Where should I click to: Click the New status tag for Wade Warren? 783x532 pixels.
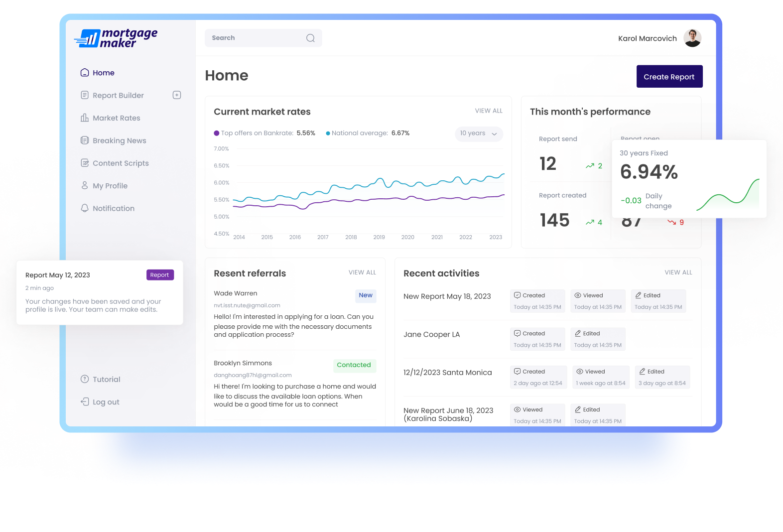coord(366,295)
